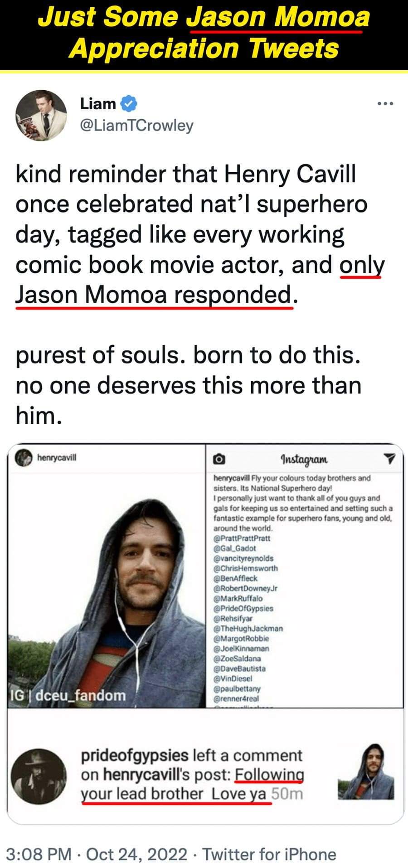Image resolution: width=408 pixels, height=868 pixels.
Task: Click the henrycavill username above the photo
Action: click(57, 457)
